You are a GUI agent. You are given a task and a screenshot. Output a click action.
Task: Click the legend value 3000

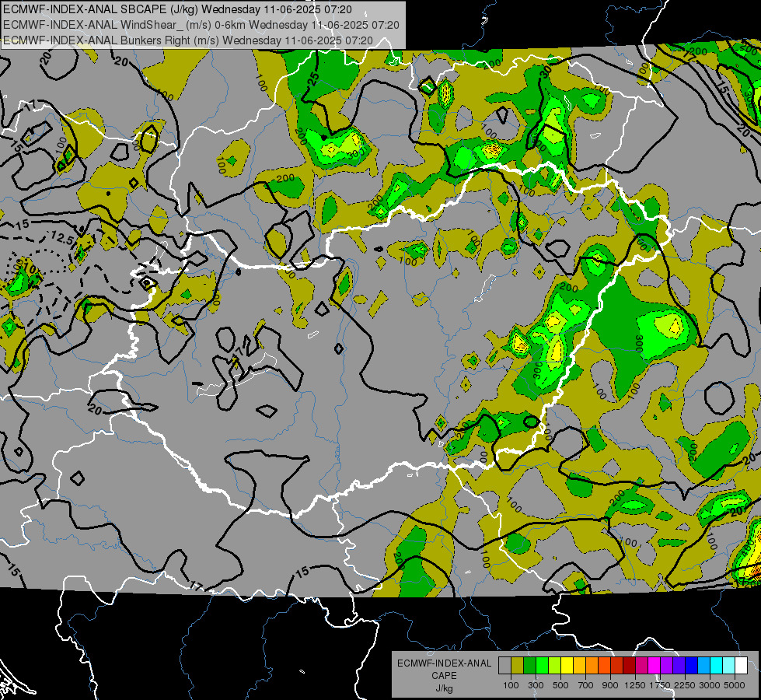[710, 685]
